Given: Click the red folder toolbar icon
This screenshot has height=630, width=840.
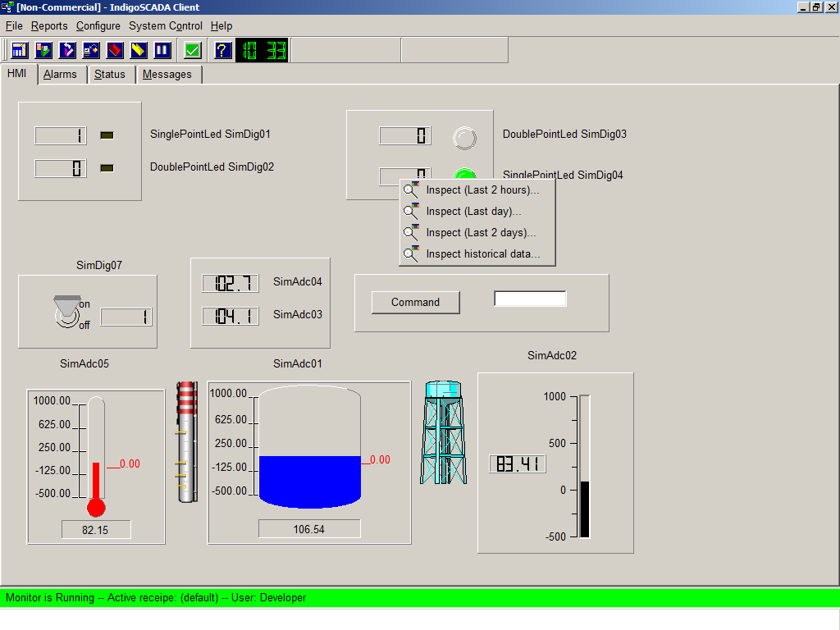Looking at the screenshot, I should [115, 50].
